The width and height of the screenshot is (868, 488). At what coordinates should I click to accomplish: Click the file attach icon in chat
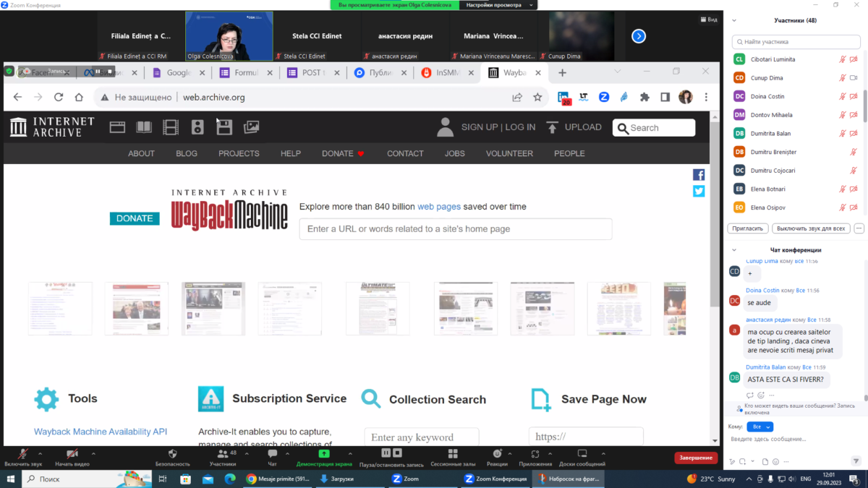click(x=765, y=461)
